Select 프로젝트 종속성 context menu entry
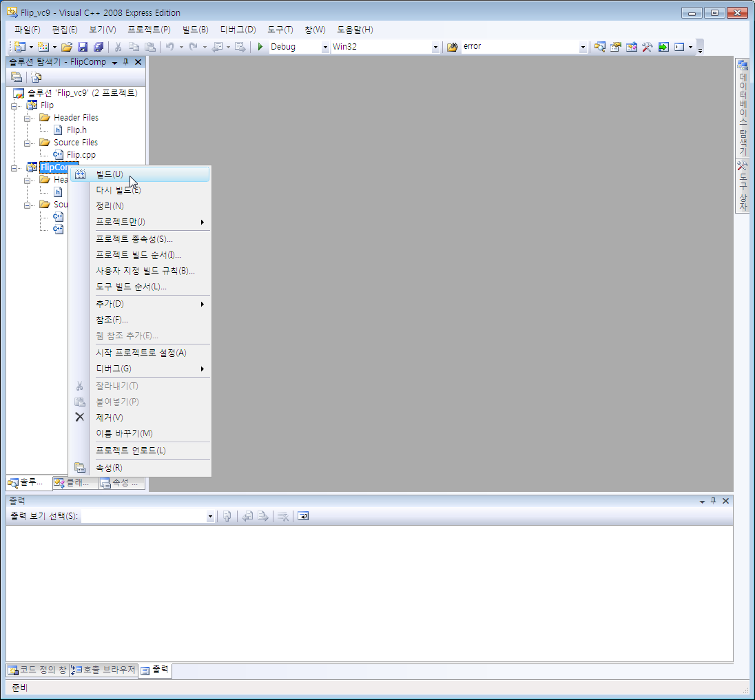Image resolution: width=755 pixels, height=700 pixels. (x=140, y=239)
